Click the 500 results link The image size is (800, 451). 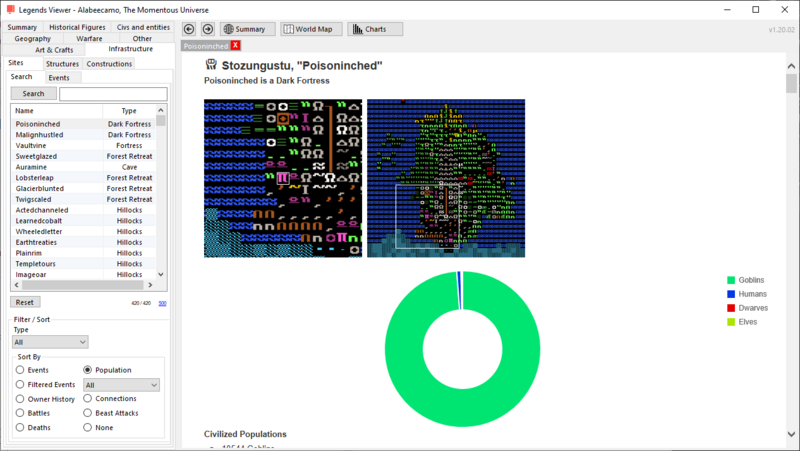(x=162, y=303)
